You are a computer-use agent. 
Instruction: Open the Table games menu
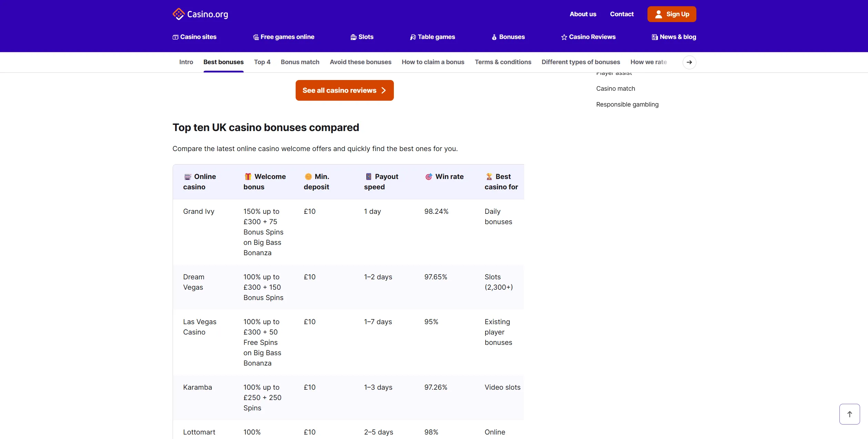432,37
